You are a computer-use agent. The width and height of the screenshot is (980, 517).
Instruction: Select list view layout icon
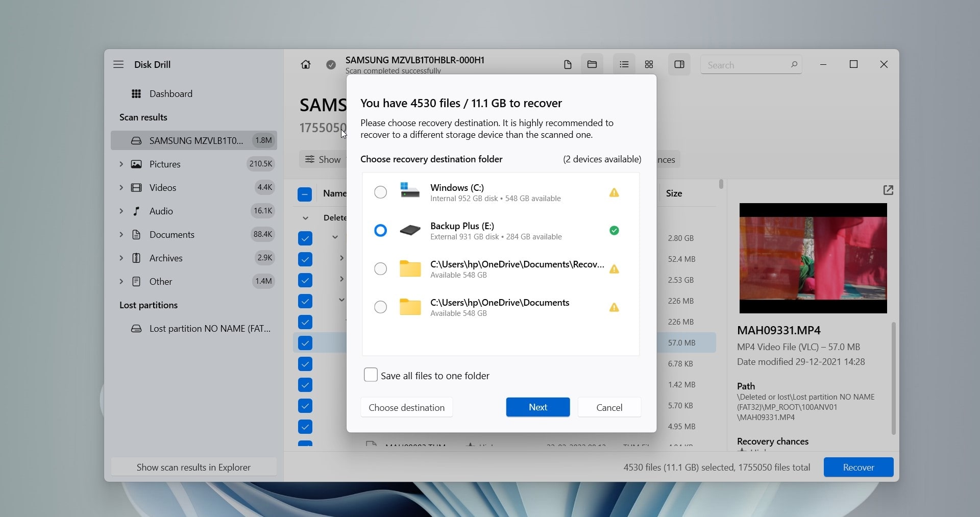[x=624, y=64]
